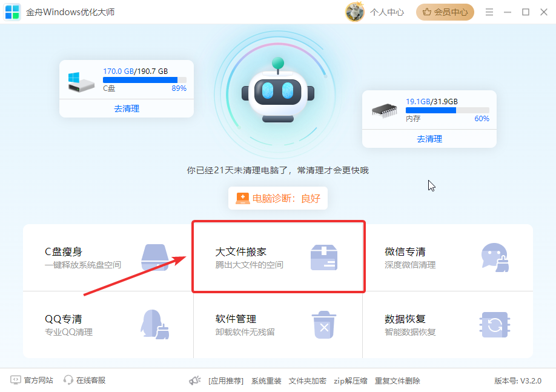Open 系统重装 recommended app
Screen dimensions: 556x392
pyautogui.click(x=266, y=381)
